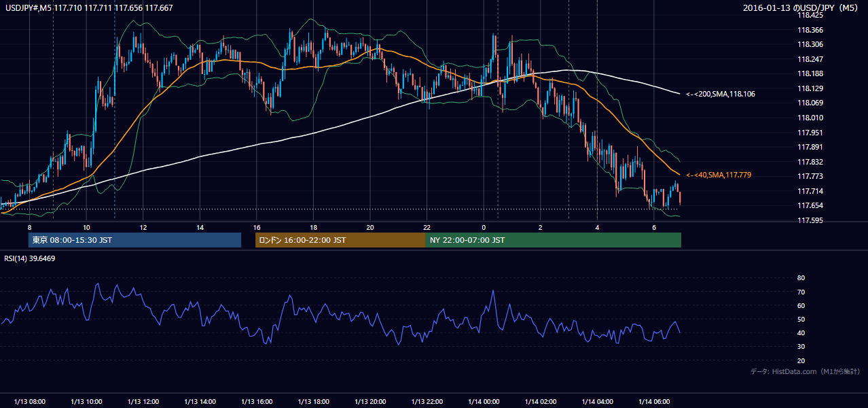Click the bottom time label 1/13 14:00

pyautogui.click(x=200, y=402)
